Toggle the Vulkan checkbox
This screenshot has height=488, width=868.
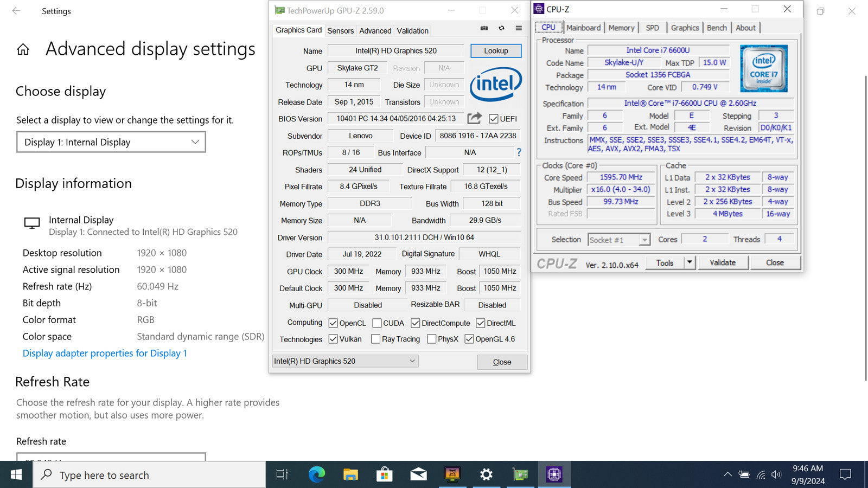point(333,339)
